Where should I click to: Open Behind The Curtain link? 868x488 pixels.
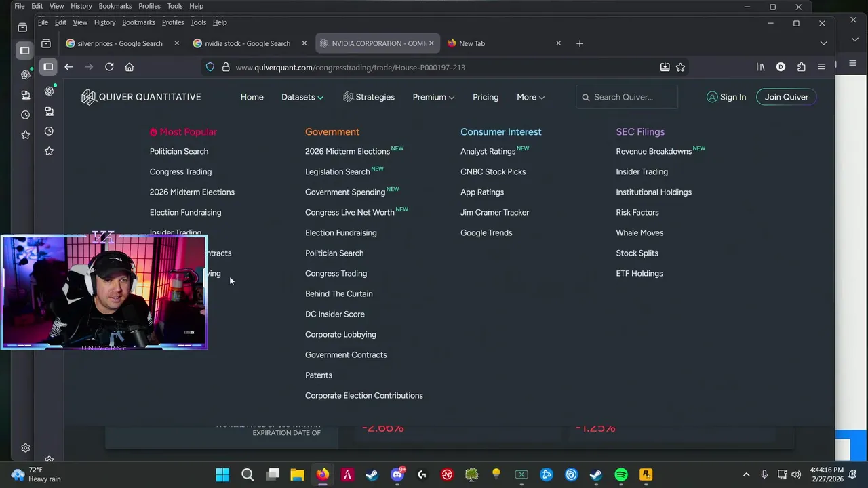pos(338,293)
